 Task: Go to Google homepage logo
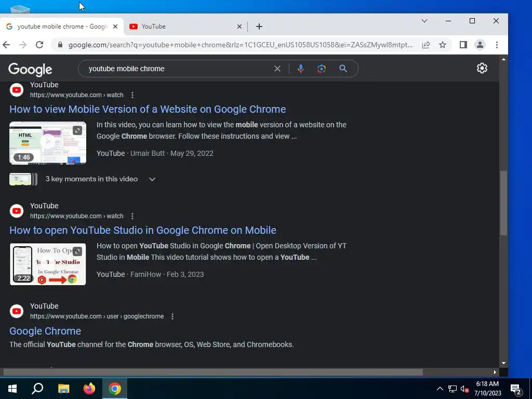(30, 69)
